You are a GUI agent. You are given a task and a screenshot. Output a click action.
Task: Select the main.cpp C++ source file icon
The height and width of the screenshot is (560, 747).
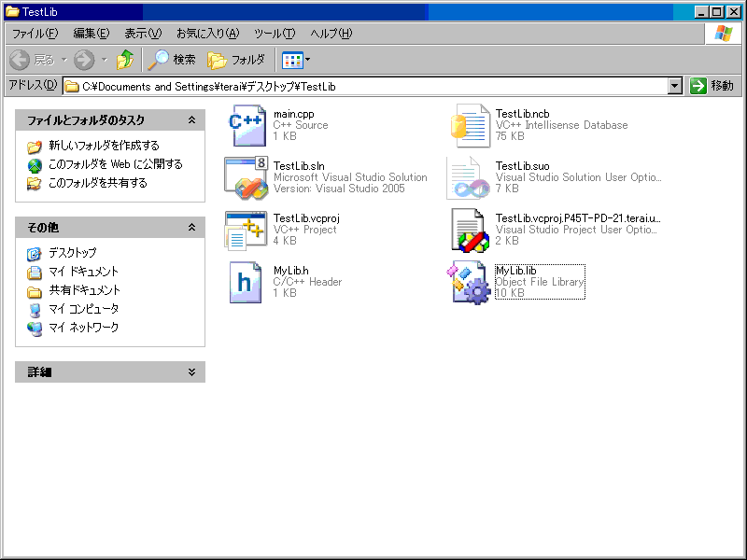pos(247,126)
